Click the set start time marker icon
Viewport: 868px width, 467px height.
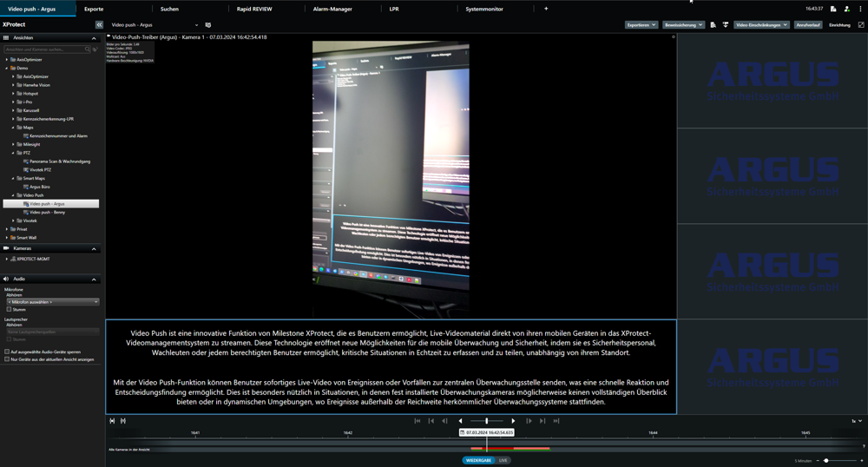coord(112,421)
